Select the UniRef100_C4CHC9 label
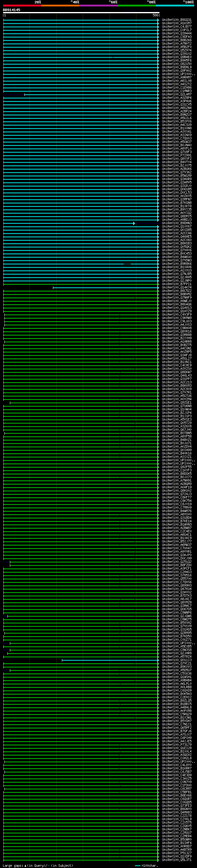This screenshot has height=868, width=197. 177,365
